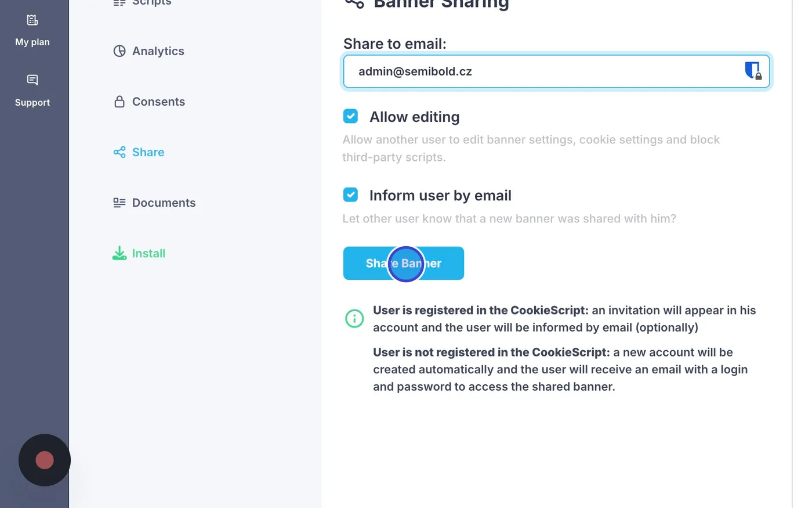Uncheck the Allow editing checkbox
The image size is (812, 508).
tap(350, 116)
